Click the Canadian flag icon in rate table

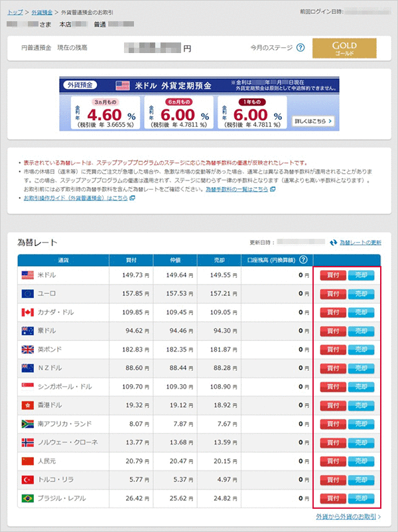pos(27,312)
